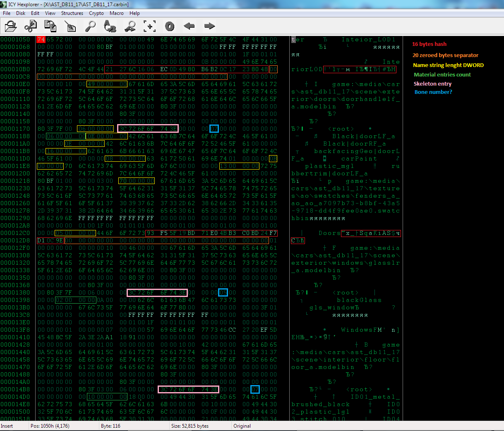
Task: Open the Macro menu
Action: [116, 13]
